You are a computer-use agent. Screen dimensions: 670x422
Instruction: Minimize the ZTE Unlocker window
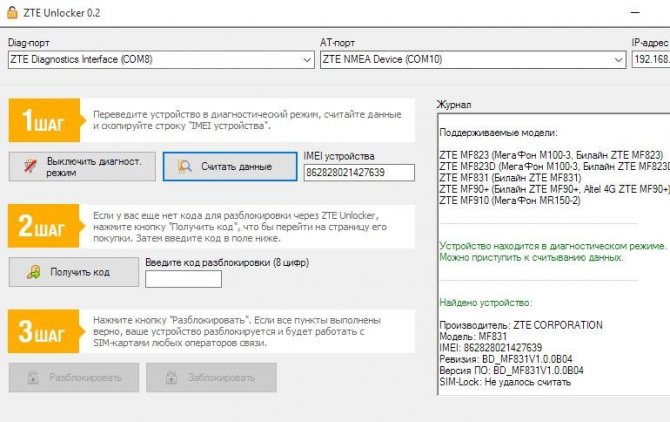635,13
